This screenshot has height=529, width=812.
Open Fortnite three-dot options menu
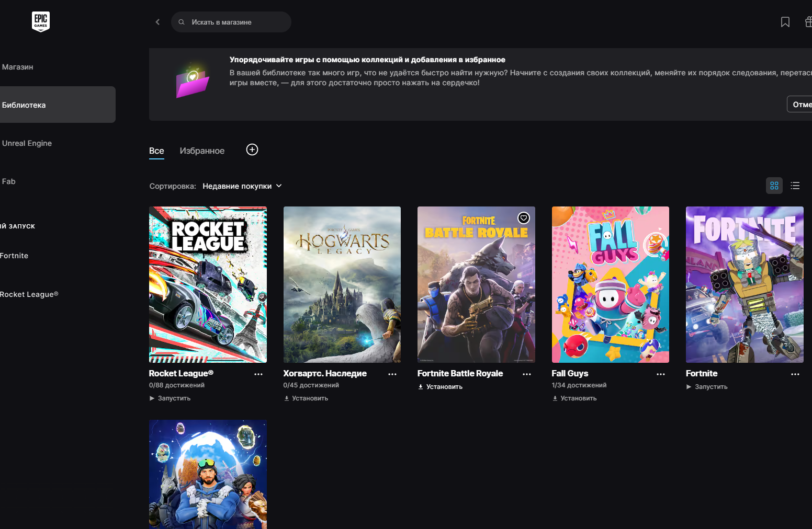(x=795, y=374)
